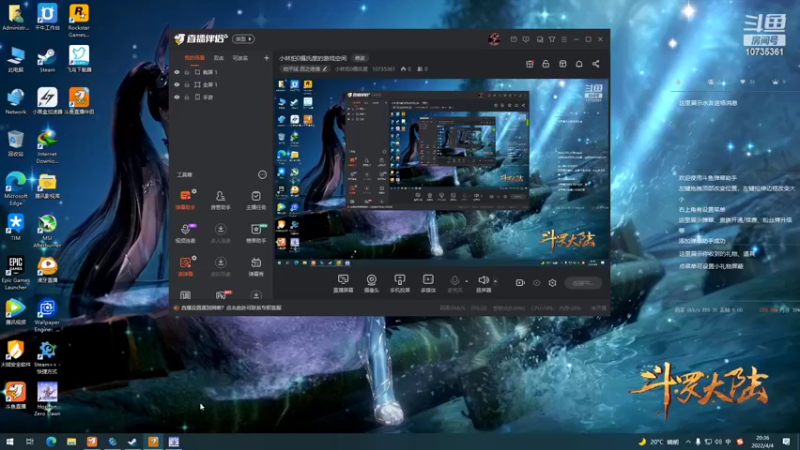Open the Rockstar Games desktop shortcut

[x=79, y=21]
